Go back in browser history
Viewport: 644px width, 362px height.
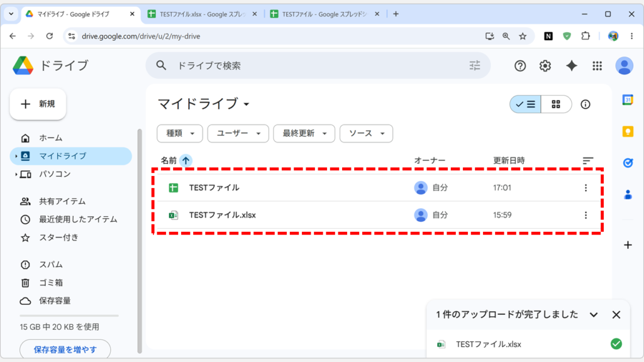tap(13, 36)
